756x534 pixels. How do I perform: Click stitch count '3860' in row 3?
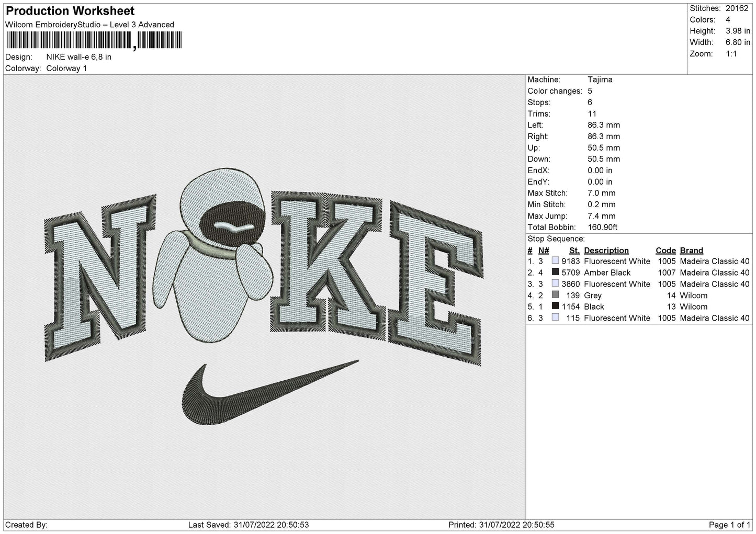571,284
